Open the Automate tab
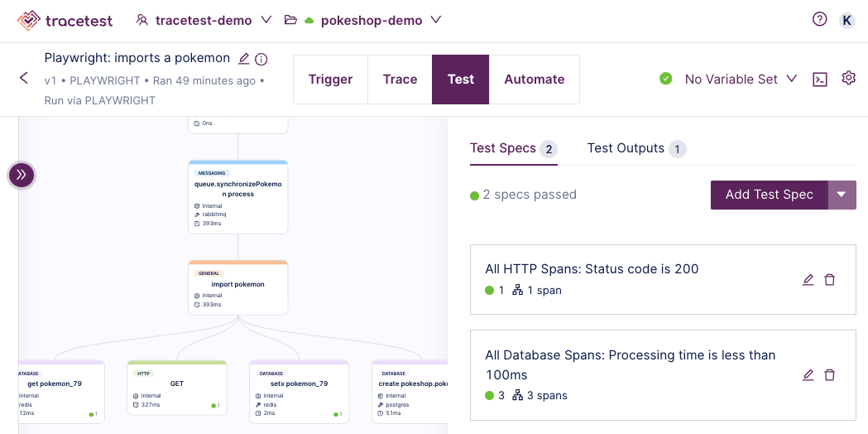Viewport: 868px width, 434px height. click(534, 80)
